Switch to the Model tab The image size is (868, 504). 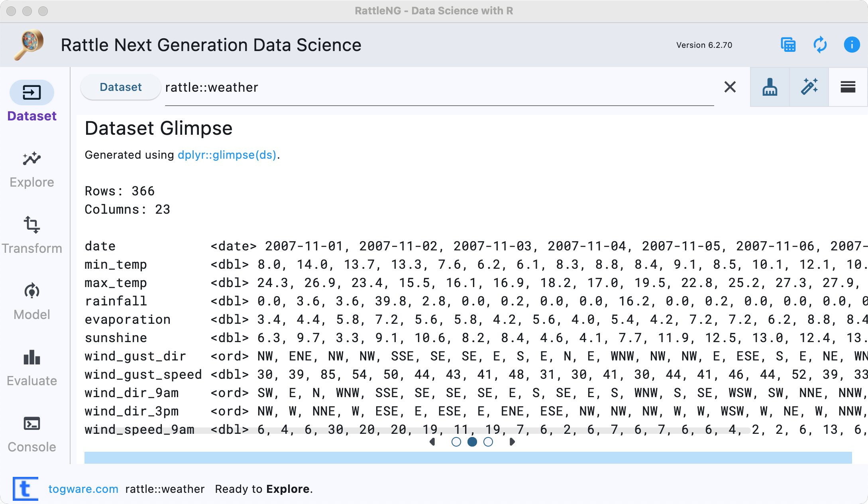(x=32, y=301)
